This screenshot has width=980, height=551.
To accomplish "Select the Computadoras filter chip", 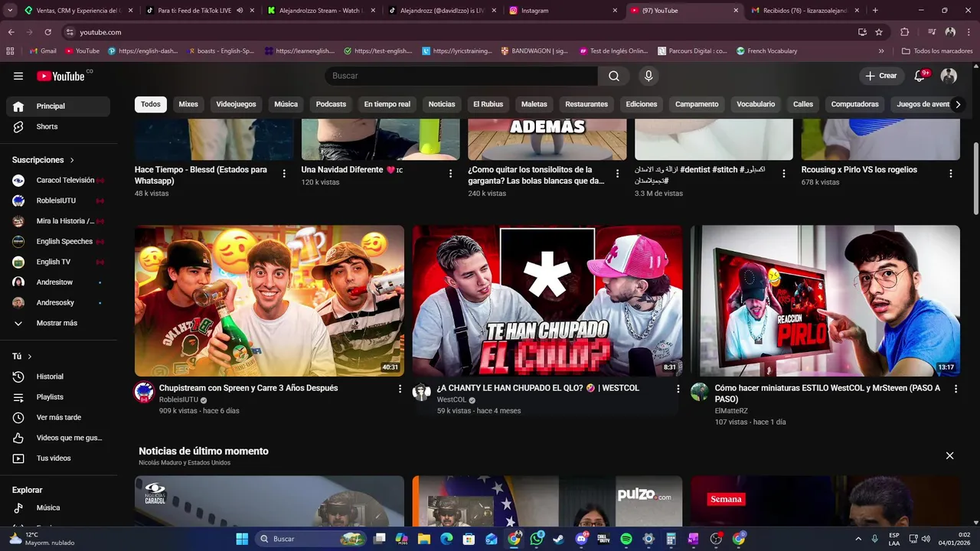I will pyautogui.click(x=854, y=104).
